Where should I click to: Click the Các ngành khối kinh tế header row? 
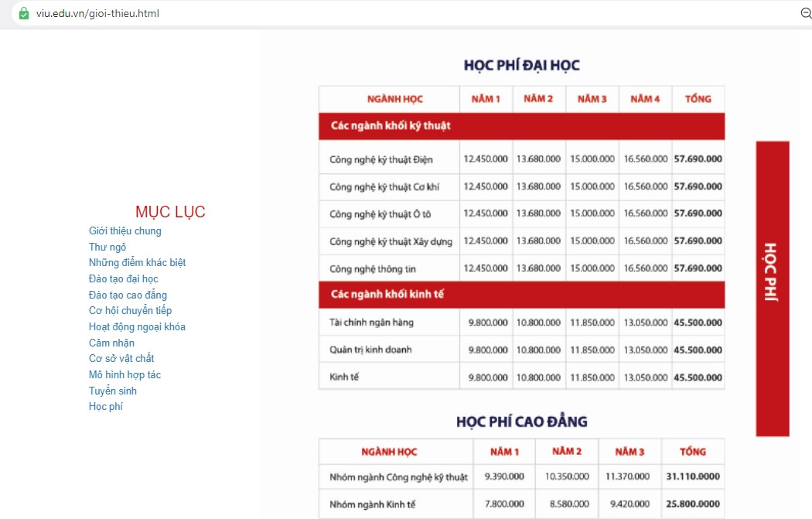521,295
